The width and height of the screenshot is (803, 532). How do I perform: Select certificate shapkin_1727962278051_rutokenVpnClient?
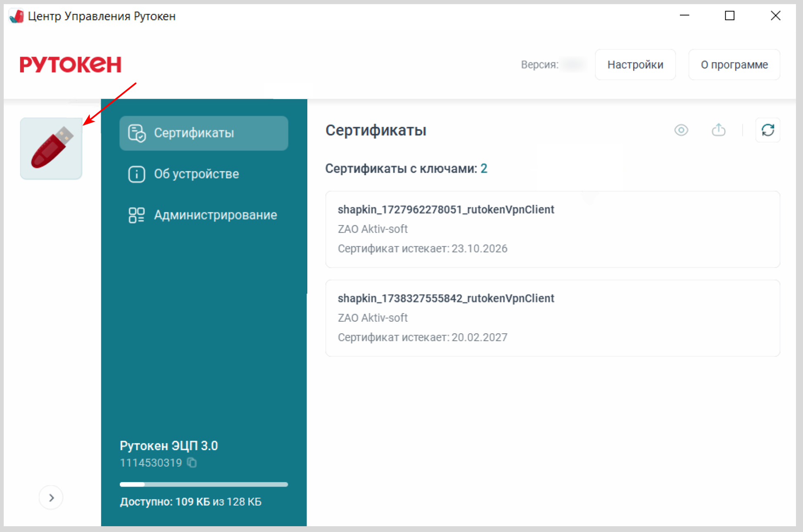click(552, 229)
